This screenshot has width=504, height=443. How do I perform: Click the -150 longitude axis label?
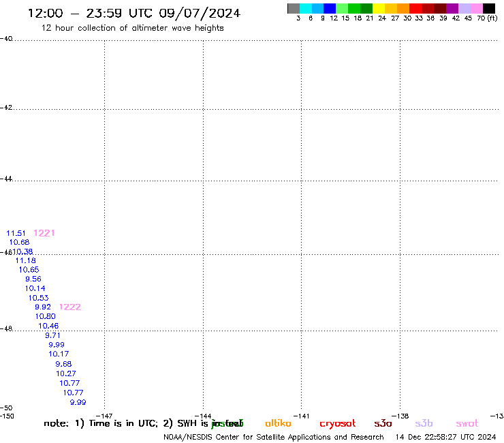[7, 416]
